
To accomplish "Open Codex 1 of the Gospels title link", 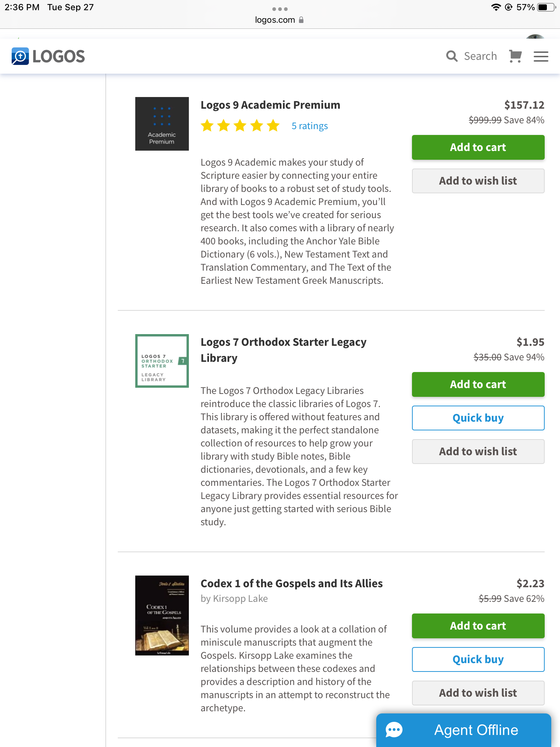I will point(291,584).
